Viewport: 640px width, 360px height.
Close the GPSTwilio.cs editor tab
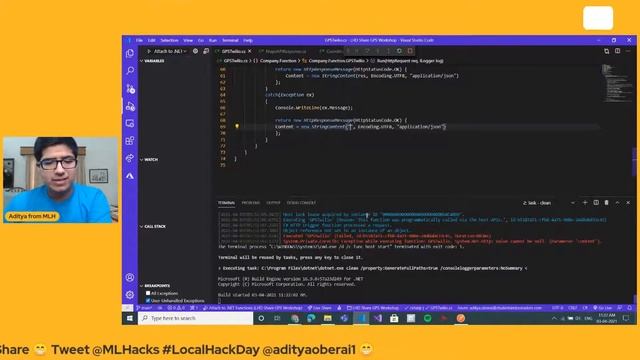click(250, 51)
